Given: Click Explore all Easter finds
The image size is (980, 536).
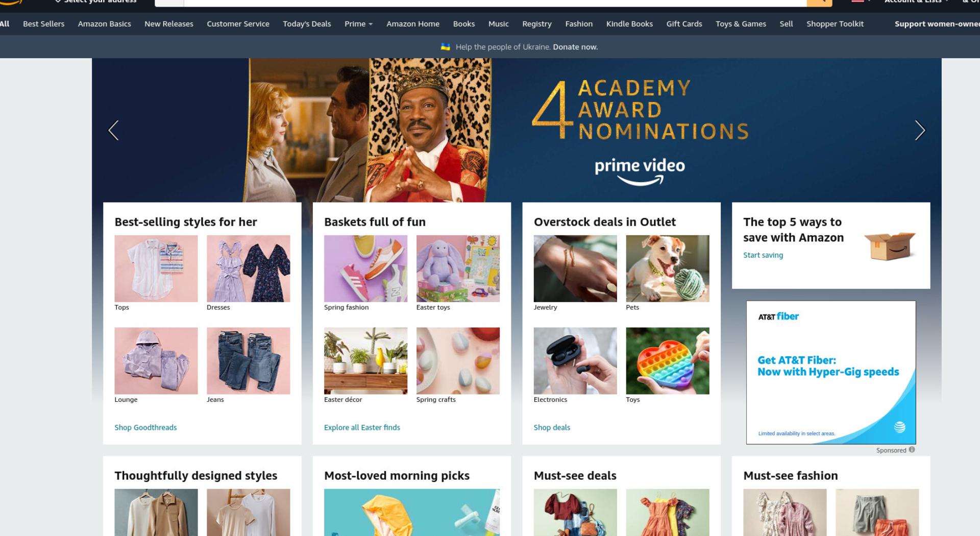Looking at the screenshot, I should (362, 427).
